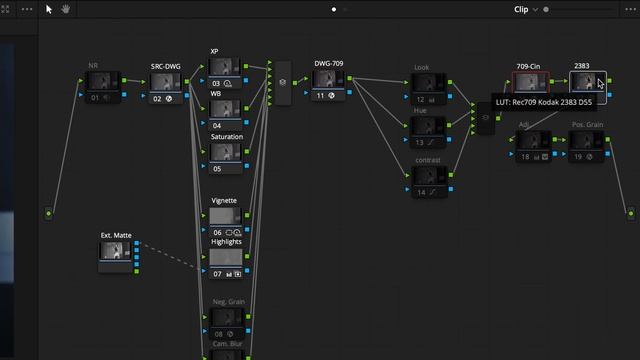The height and width of the screenshot is (360, 640).
Task: Select node 02 SRC-DWG
Action: coord(166,88)
